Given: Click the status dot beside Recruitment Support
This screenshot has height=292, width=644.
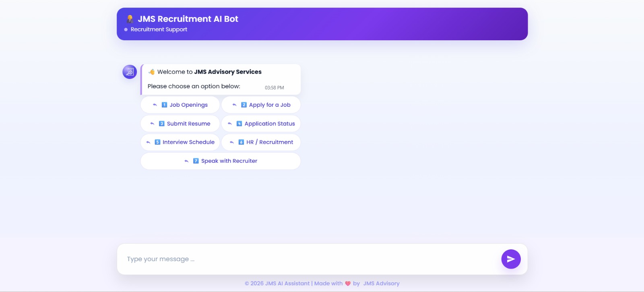Looking at the screenshot, I should click(126, 29).
